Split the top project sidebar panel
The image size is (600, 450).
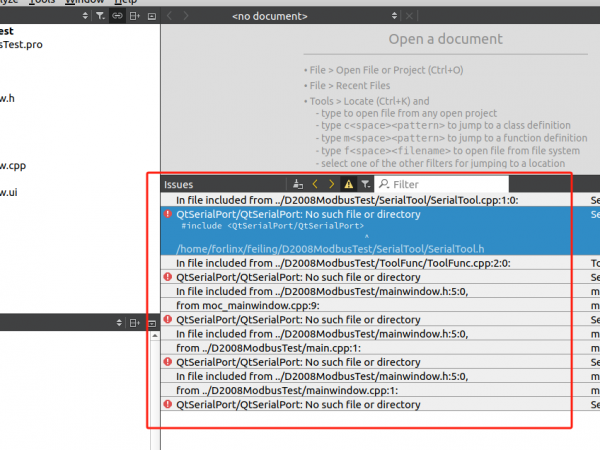coord(135,17)
